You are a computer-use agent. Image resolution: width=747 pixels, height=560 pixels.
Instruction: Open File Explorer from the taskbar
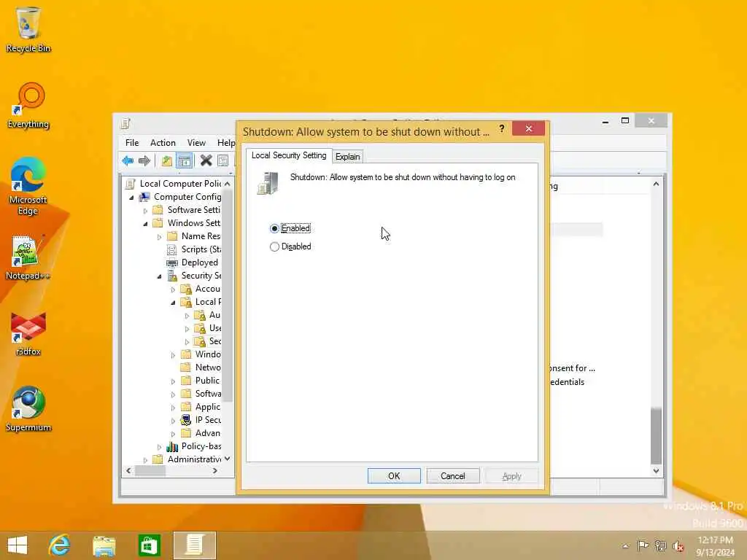(x=104, y=545)
